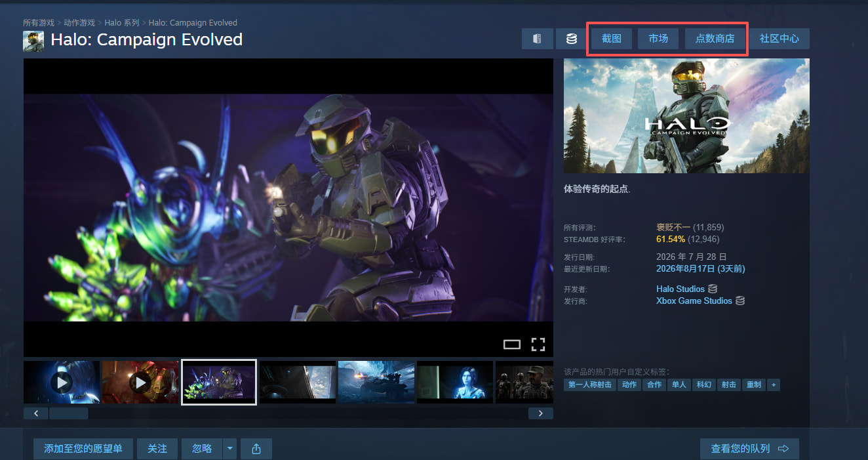Image resolution: width=868 pixels, height=460 pixels.
Task: Select the 科幻 tag
Action: (x=704, y=385)
